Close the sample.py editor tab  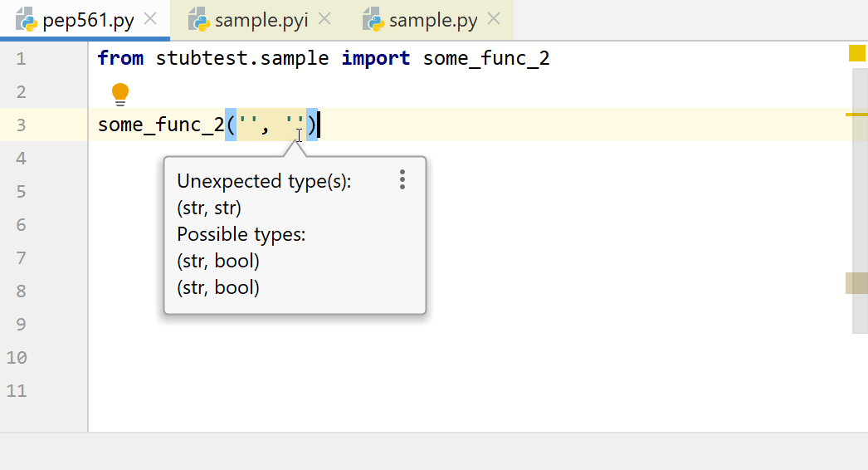[x=494, y=19]
